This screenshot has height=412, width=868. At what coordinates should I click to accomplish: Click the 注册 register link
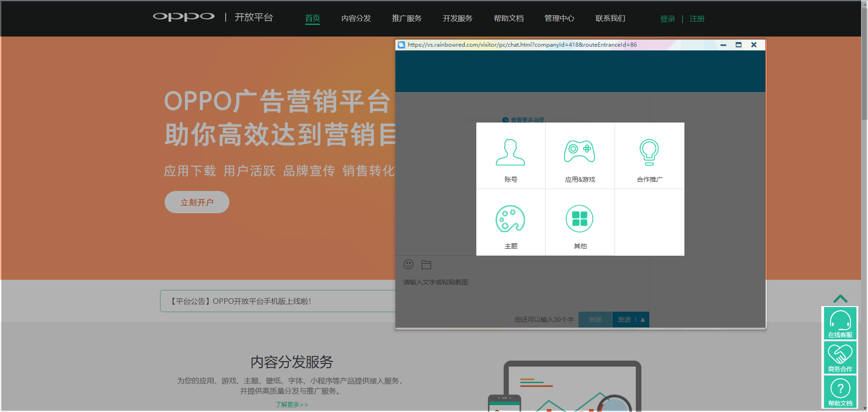click(697, 19)
